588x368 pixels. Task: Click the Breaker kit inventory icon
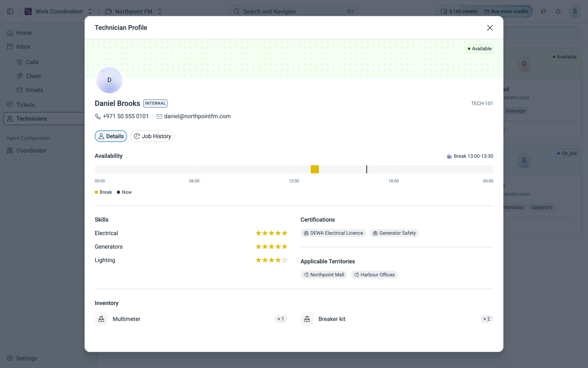307,319
